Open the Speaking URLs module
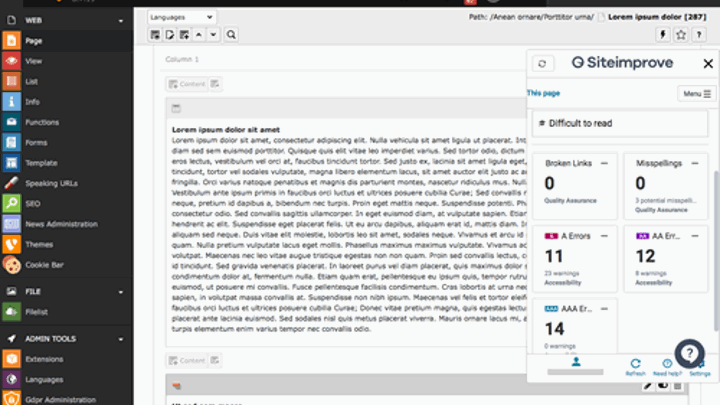 click(48, 183)
